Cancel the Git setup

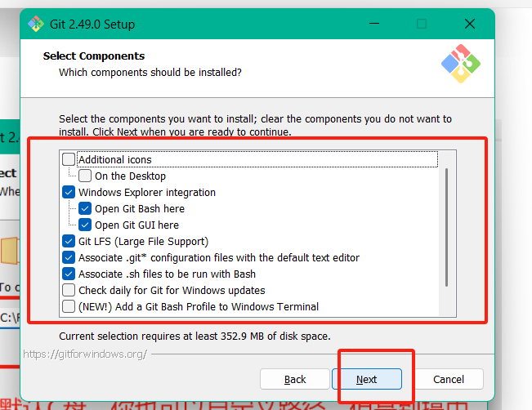click(448, 379)
